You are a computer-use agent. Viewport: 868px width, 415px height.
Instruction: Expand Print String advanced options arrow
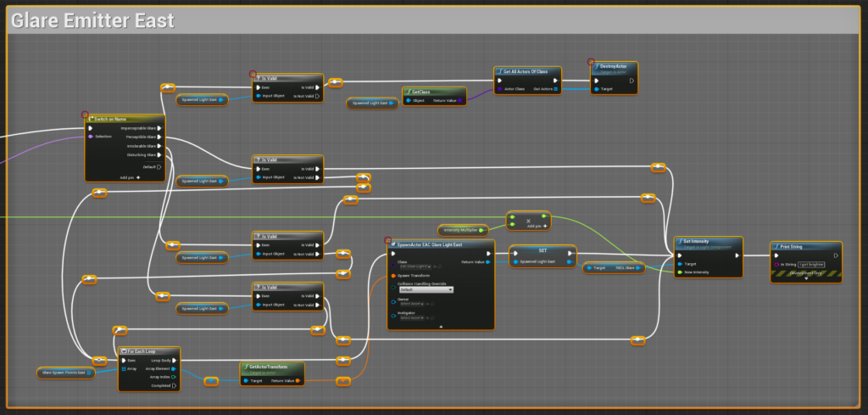coord(806,278)
